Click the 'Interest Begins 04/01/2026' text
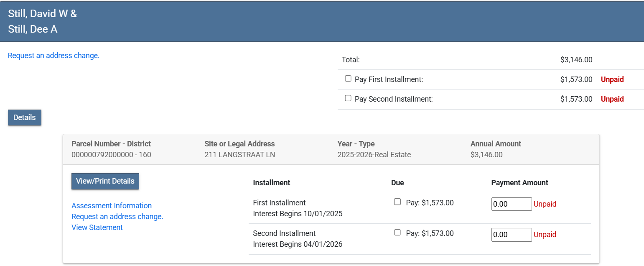Image resolution: width=644 pixels, height=266 pixels. (x=298, y=244)
